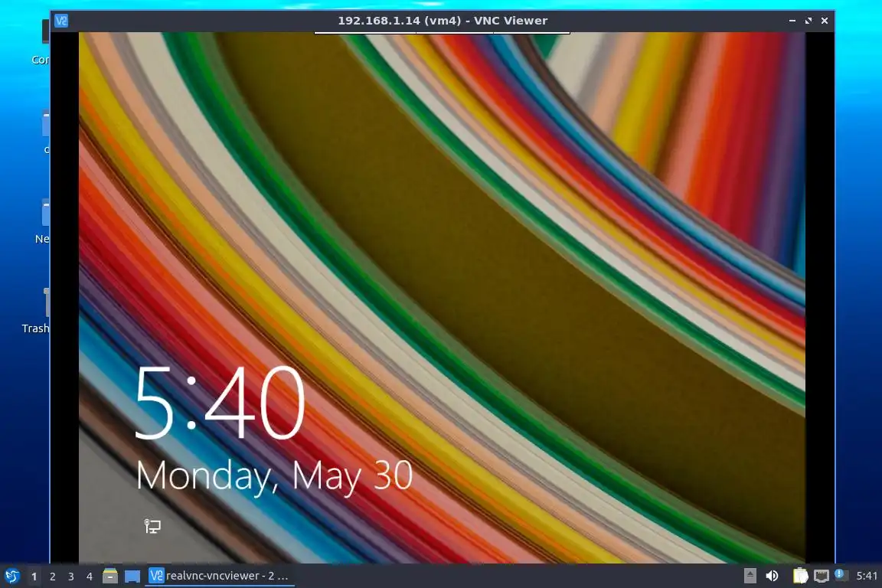
Task: Open the clipboard manager tray icon
Action: (x=800, y=576)
